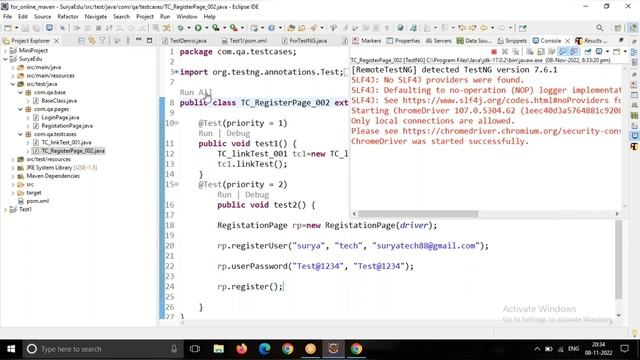Click the Open Type toolbar icon
Image resolution: width=640 pixels, height=360 pixels.
[x=291, y=28]
